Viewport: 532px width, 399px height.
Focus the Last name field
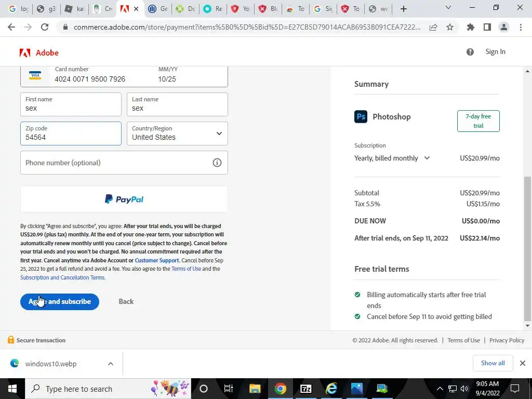pos(178,104)
